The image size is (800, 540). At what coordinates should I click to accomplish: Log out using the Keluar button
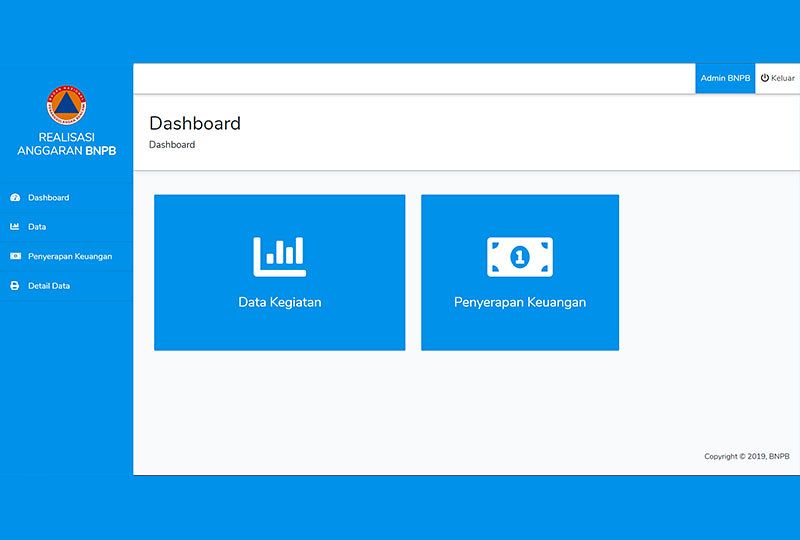[778, 78]
